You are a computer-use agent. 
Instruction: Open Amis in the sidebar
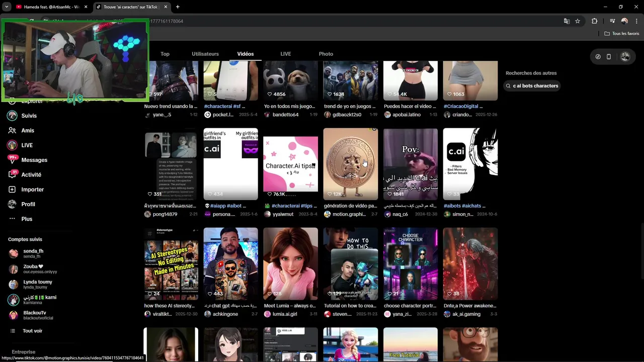pyautogui.click(x=28, y=130)
